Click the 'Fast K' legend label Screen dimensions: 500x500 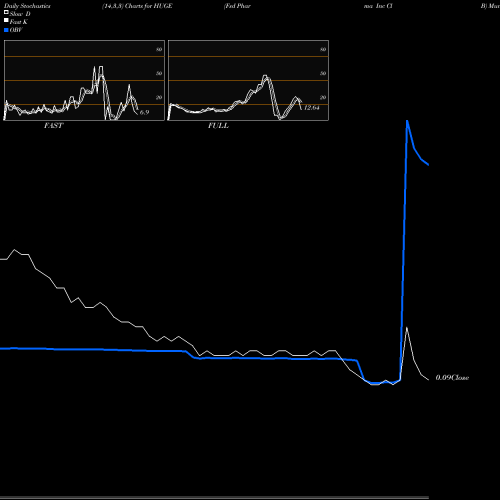(x=19, y=22)
